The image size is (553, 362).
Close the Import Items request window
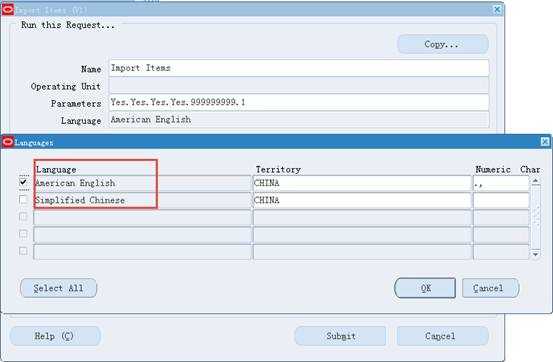pyautogui.click(x=497, y=10)
